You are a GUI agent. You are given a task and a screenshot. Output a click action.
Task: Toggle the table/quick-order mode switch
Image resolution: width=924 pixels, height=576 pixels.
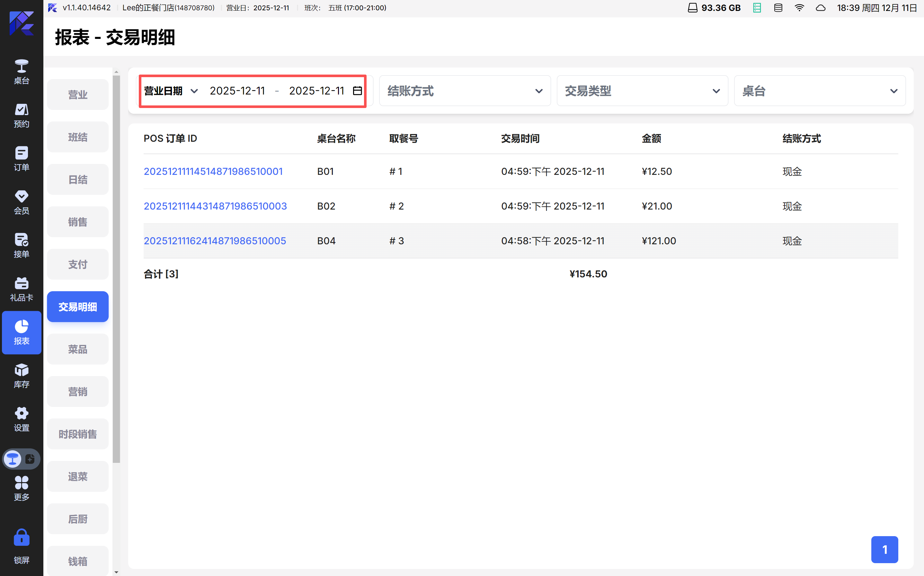pyautogui.click(x=21, y=459)
